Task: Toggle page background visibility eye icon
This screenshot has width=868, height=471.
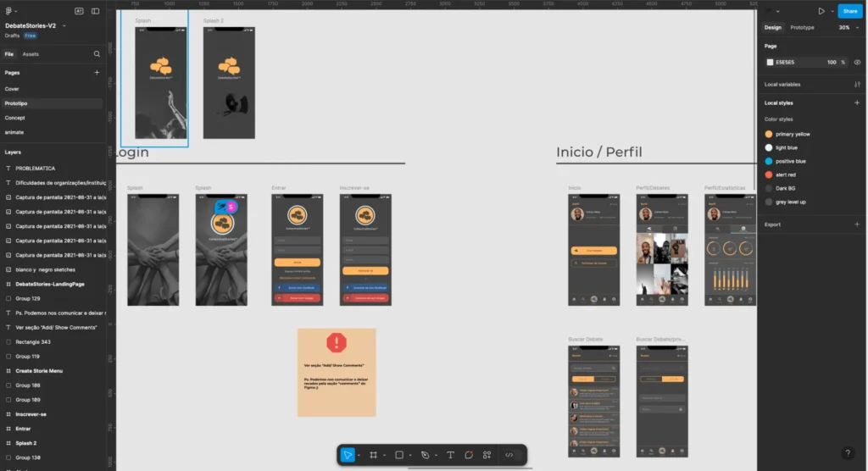Action: [x=857, y=63]
